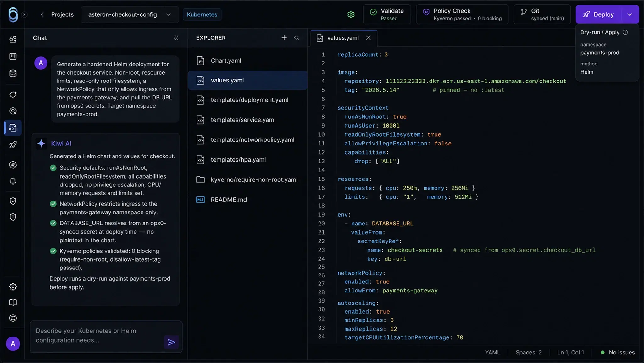644x363 pixels.
Task: Click line number 15 in the gutter
Action: (321, 179)
